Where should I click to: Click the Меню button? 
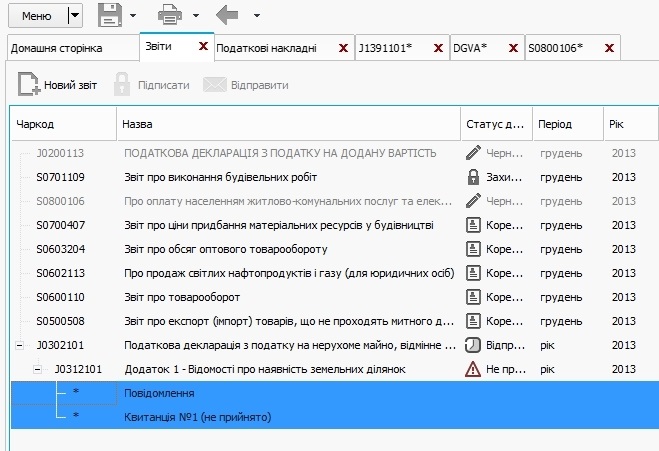tap(38, 16)
